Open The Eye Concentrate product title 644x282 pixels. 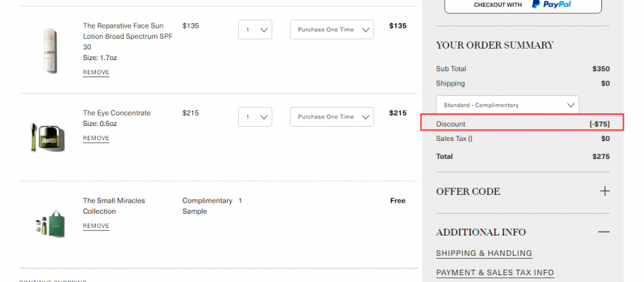[117, 113]
